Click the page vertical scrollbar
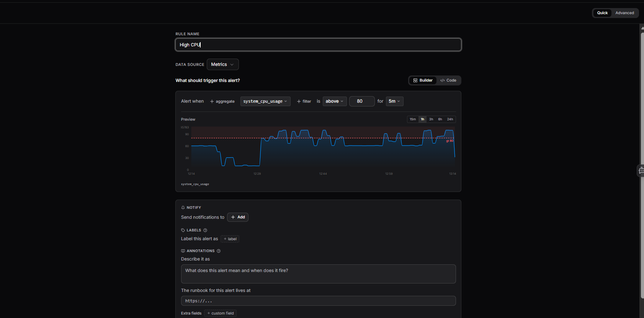Image resolution: width=644 pixels, height=318 pixels. [x=642, y=165]
